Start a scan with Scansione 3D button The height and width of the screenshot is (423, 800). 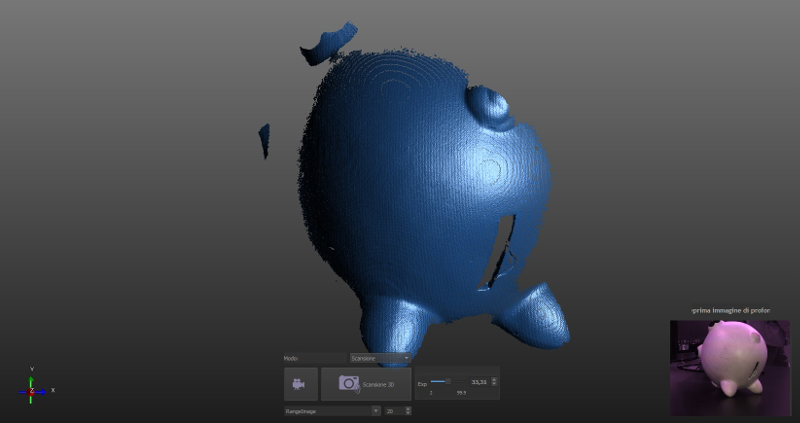pos(366,384)
